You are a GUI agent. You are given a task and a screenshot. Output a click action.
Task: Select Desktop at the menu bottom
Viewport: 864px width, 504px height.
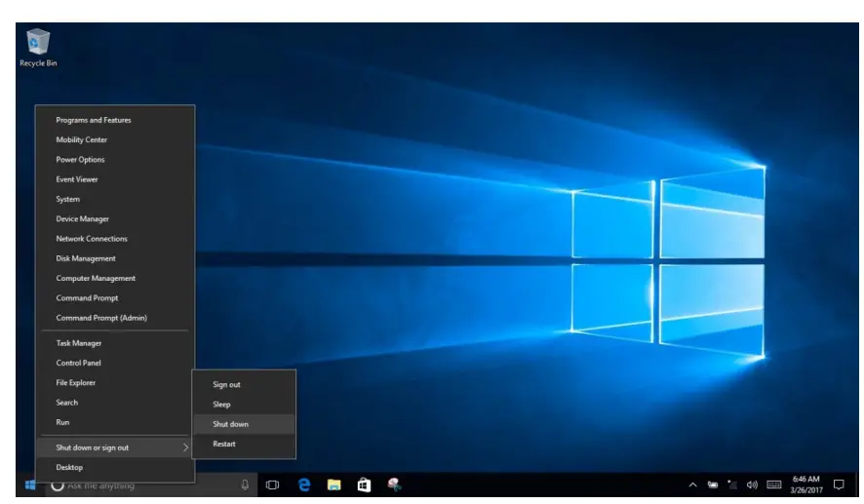click(115, 468)
